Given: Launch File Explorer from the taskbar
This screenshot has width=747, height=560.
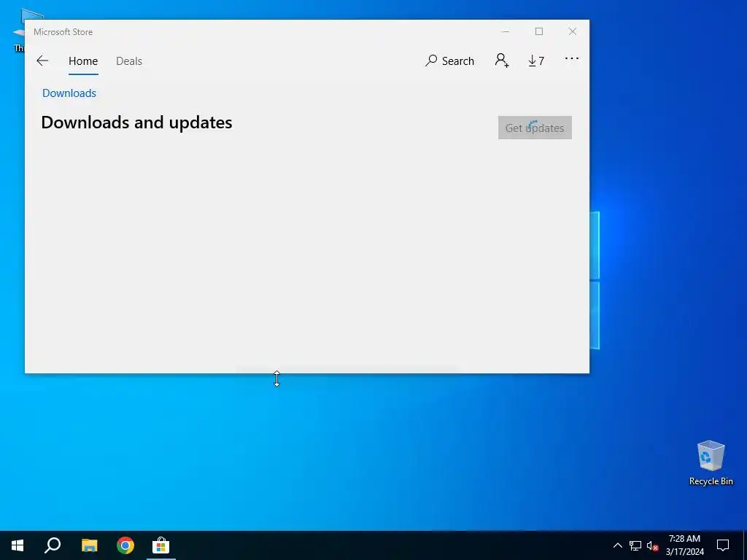Looking at the screenshot, I should [x=89, y=545].
